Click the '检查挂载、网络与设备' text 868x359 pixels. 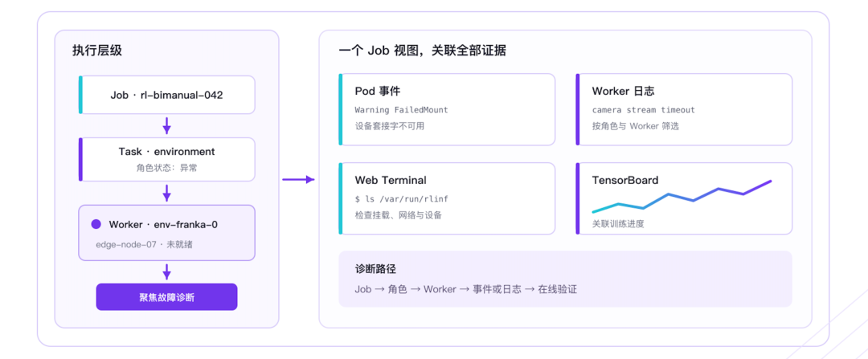(x=399, y=215)
